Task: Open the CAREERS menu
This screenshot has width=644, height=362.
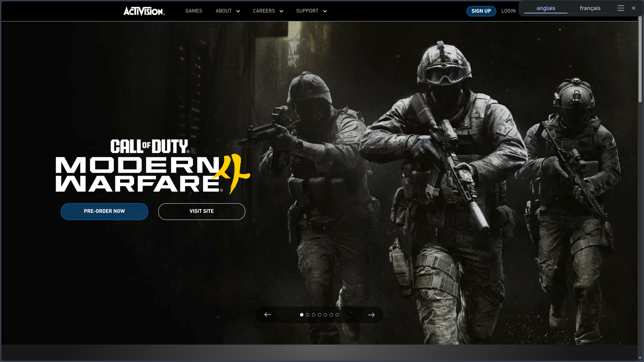Action: (264, 11)
